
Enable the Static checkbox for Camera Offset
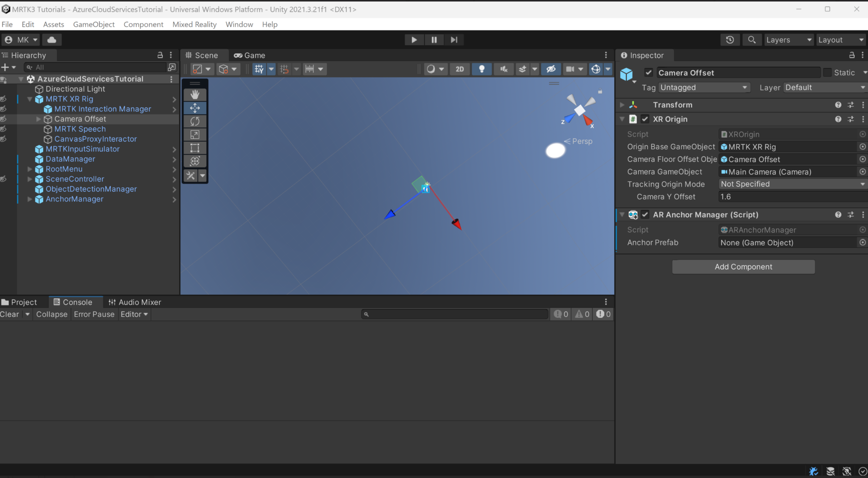click(x=828, y=73)
